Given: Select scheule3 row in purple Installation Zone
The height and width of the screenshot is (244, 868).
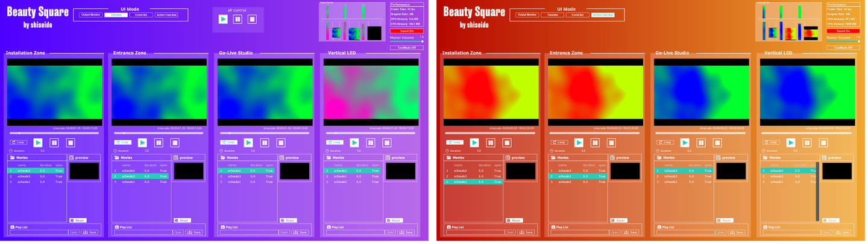Looking at the screenshot, I should pos(36,176).
